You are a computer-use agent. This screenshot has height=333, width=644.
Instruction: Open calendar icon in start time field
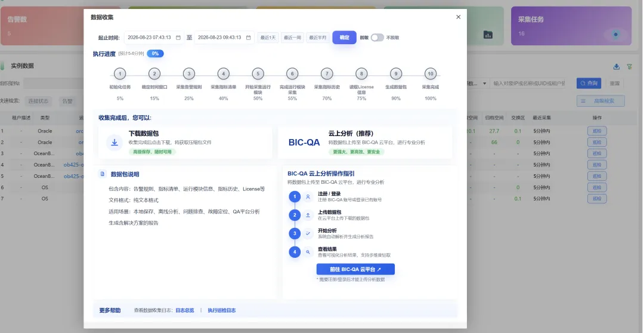pos(178,38)
